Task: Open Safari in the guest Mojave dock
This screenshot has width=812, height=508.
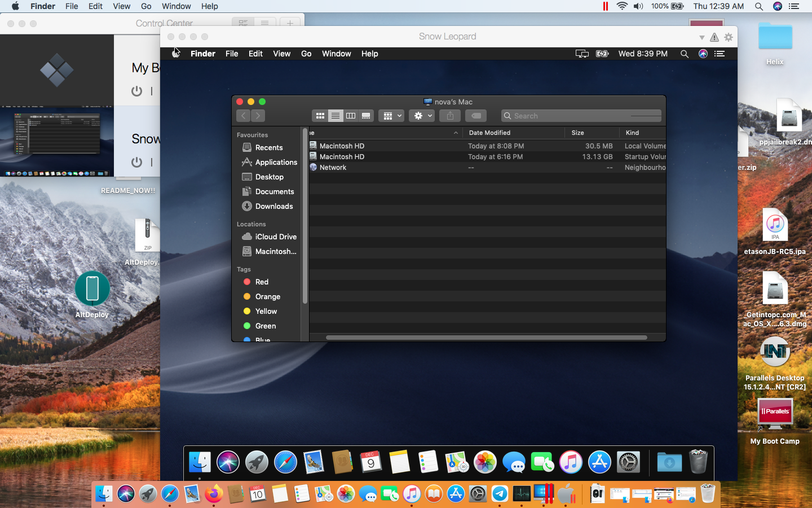Action: click(x=285, y=462)
